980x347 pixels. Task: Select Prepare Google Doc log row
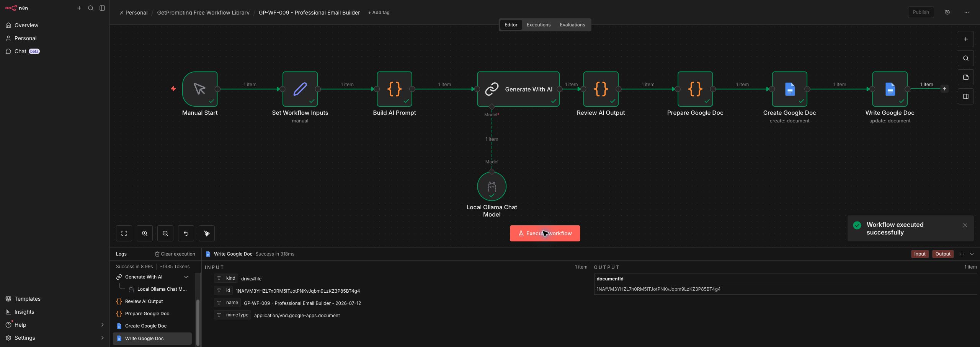[x=152, y=314]
